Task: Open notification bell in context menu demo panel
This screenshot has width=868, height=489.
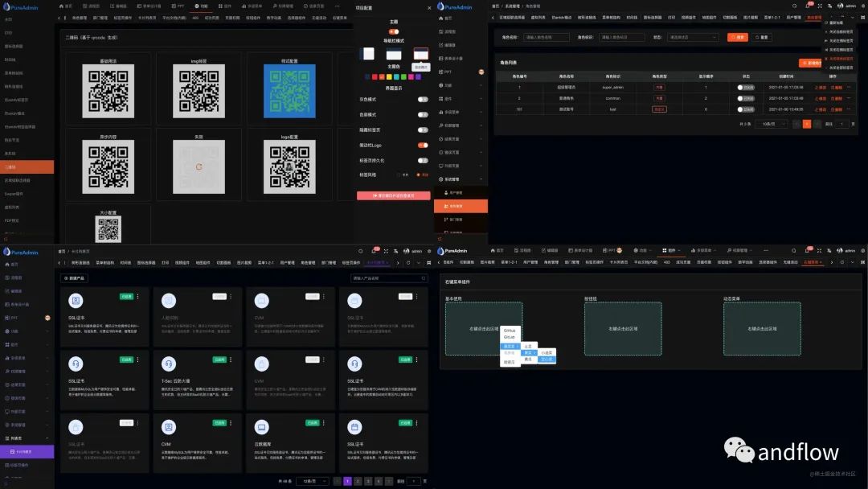Action: [x=808, y=251]
